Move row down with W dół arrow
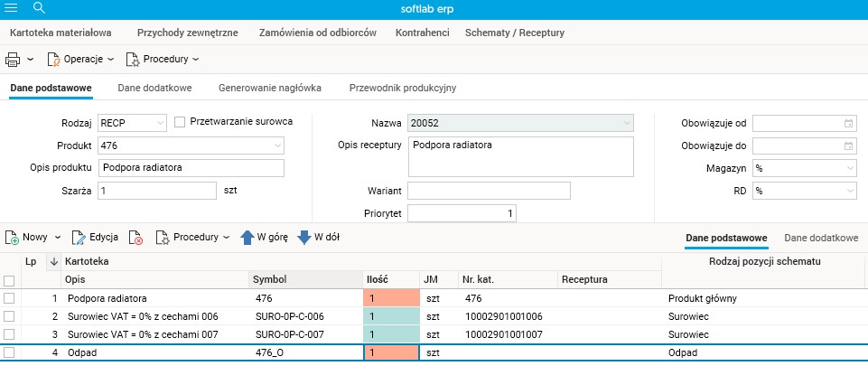This screenshot has height=366, width=868. (304, 238)
